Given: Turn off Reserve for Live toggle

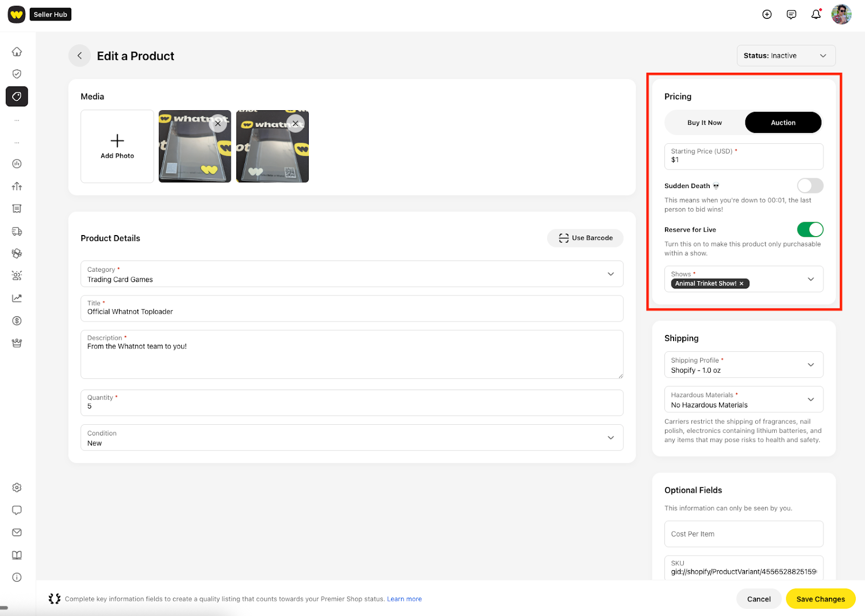Looking at the screenshot, I should [x=809, y=230].
